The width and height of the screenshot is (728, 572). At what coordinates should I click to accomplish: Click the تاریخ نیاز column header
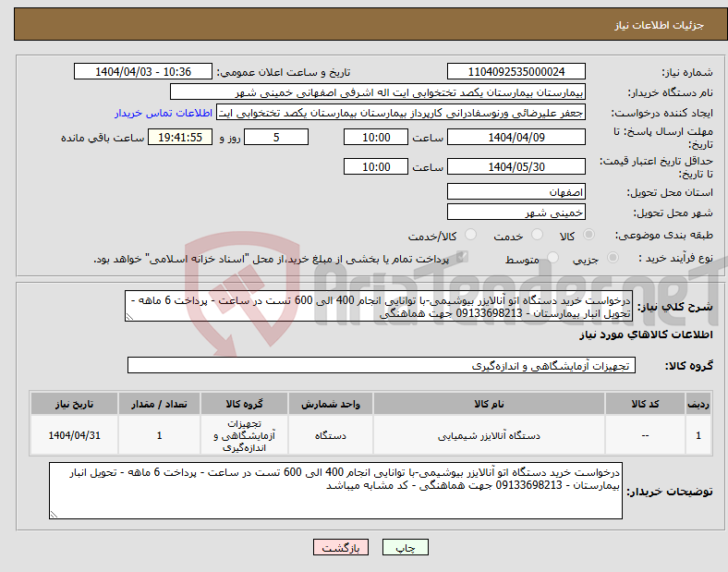(74, 404)
